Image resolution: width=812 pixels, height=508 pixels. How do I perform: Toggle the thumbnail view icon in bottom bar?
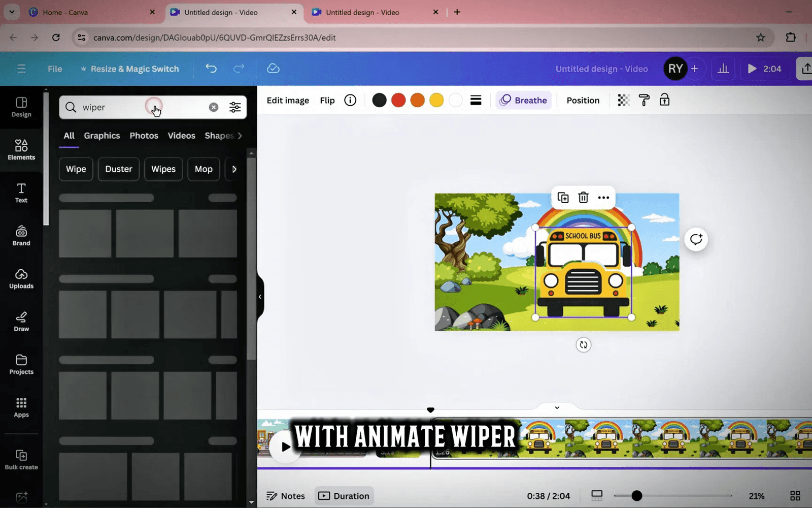pos(597,496)
